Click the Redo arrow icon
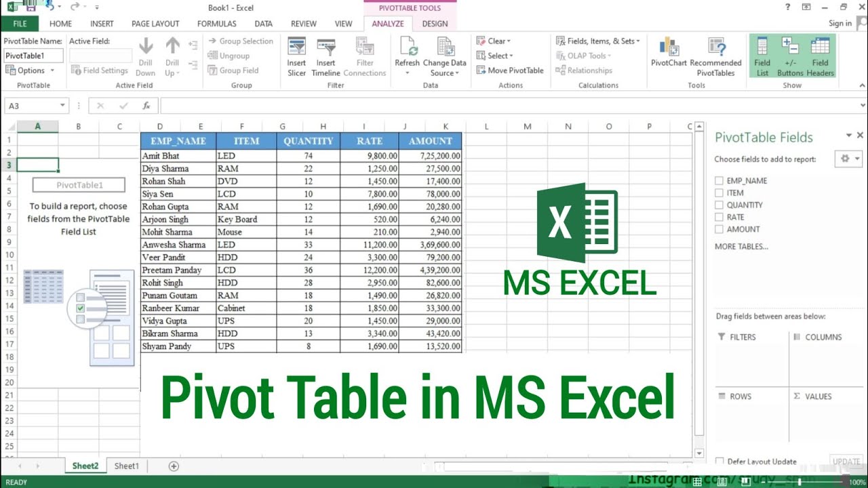 point(75,7)
